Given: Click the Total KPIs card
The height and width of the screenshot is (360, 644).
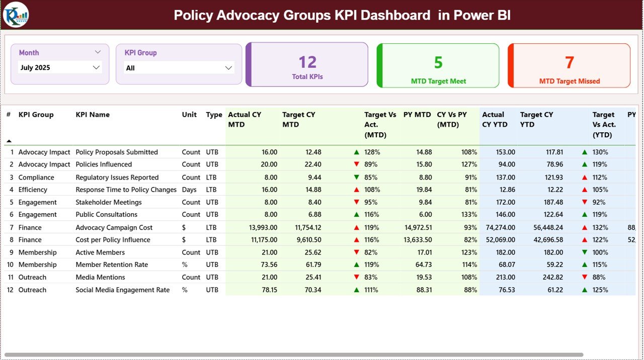Looking at the screenshot, I should coord(307,65).
